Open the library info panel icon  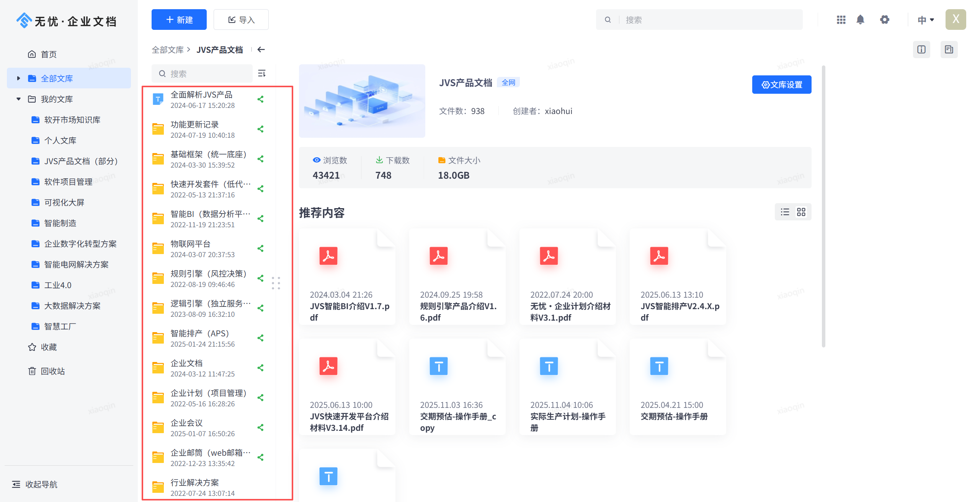coord(921,49)
